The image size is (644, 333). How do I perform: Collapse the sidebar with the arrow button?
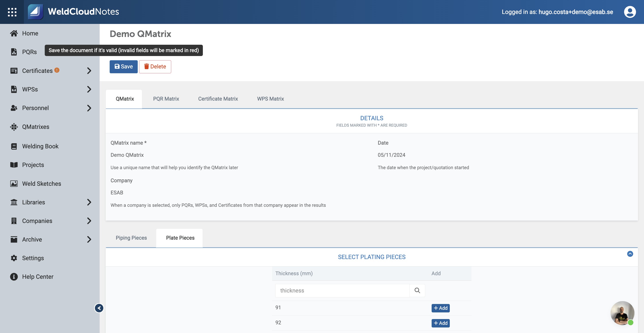point(99,308)
